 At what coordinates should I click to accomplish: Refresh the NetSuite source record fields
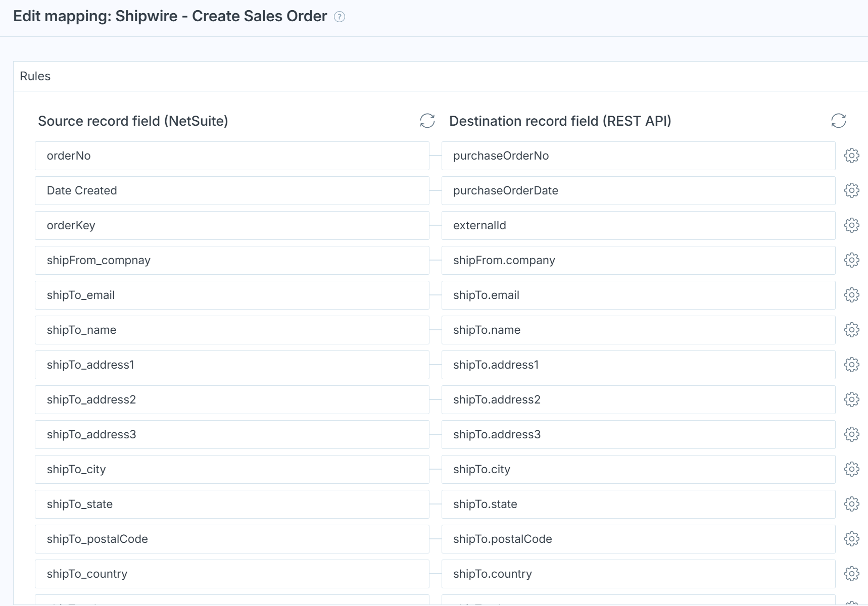click(427, 121)
